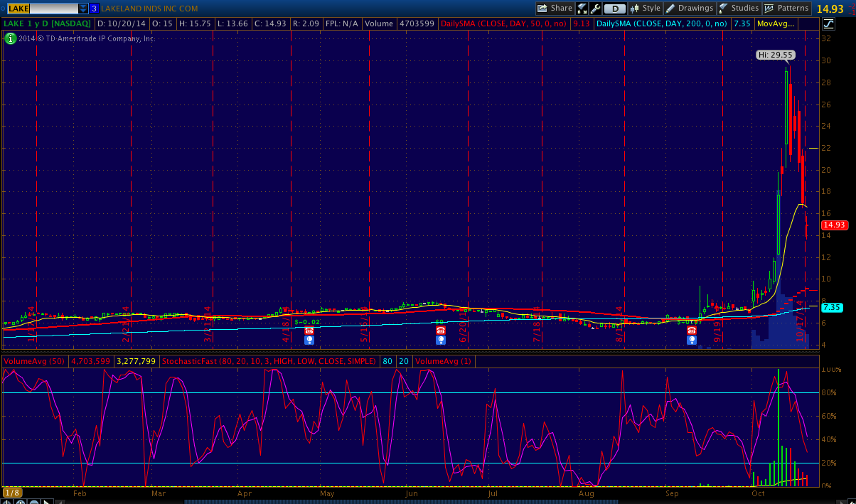Open the quick studies beaker icon
This screenshot has height=504, width=856.
tap(582, 9)
